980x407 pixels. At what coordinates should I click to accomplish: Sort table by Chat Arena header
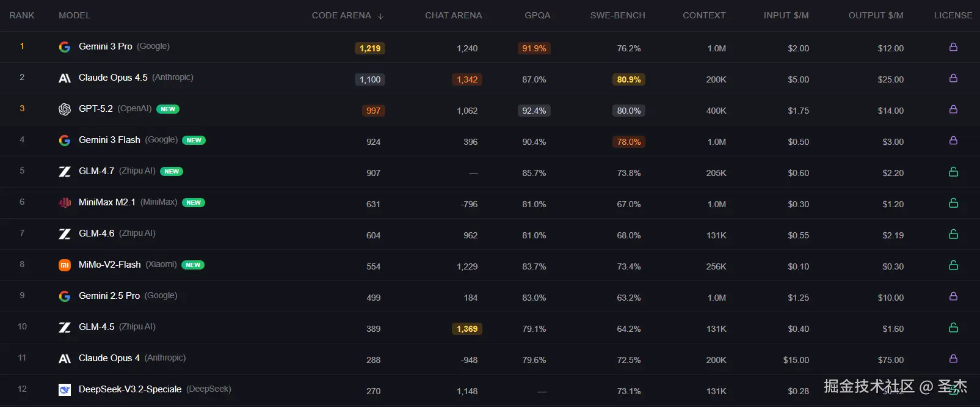tap(453, 15)
